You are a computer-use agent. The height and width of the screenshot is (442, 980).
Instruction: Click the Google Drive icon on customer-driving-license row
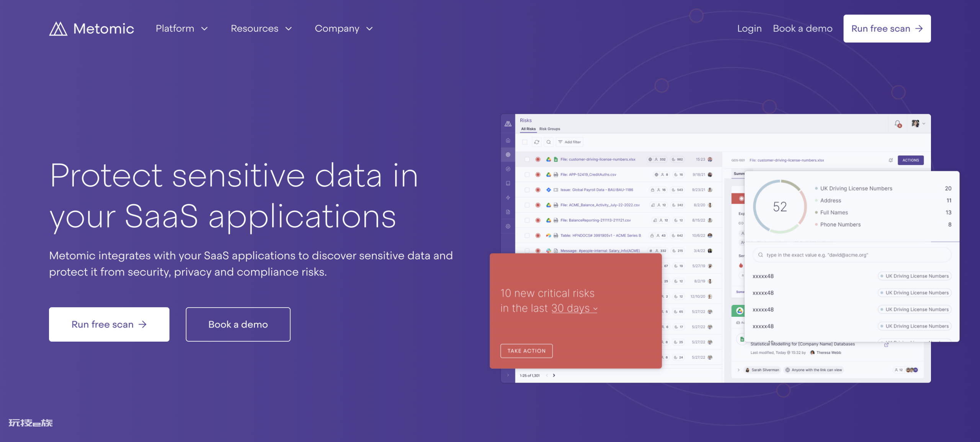tap(549, 159)
